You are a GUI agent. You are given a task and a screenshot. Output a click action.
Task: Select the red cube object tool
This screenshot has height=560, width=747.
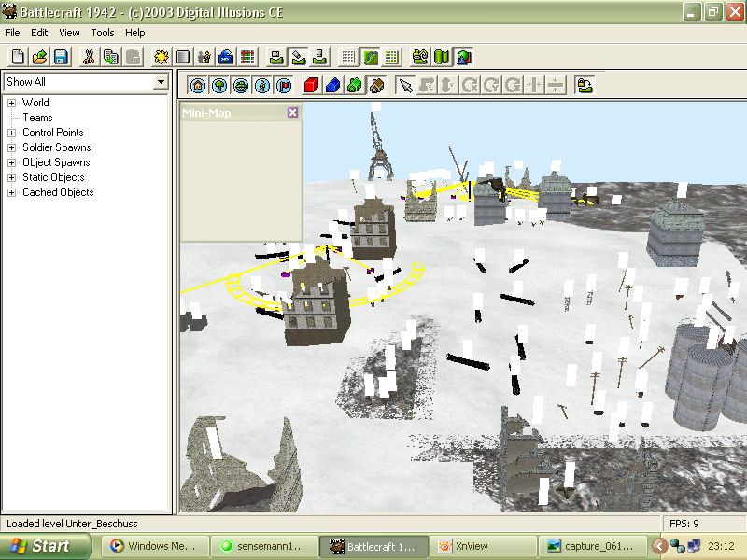[311, 86]
